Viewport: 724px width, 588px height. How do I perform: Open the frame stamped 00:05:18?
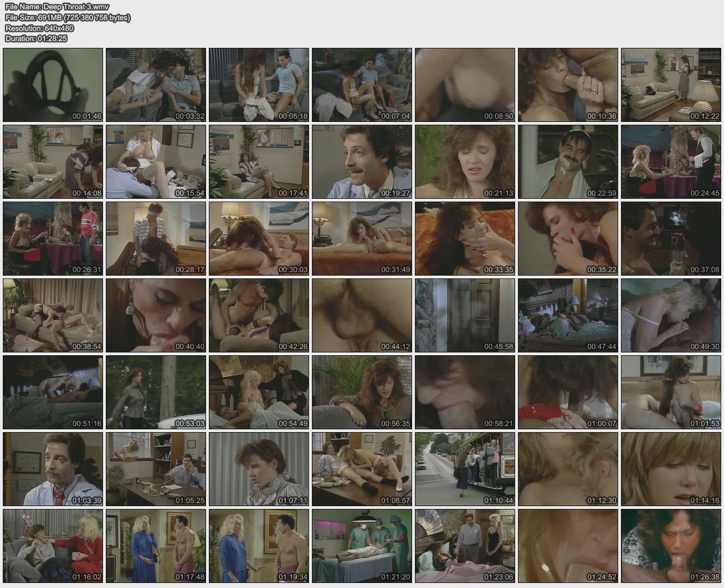(x=259, y=85)
